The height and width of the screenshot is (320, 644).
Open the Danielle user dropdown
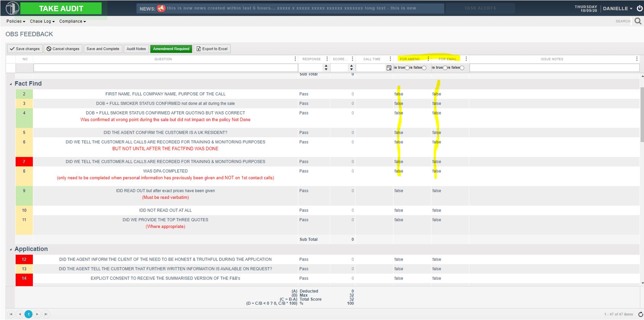[617, 8]
